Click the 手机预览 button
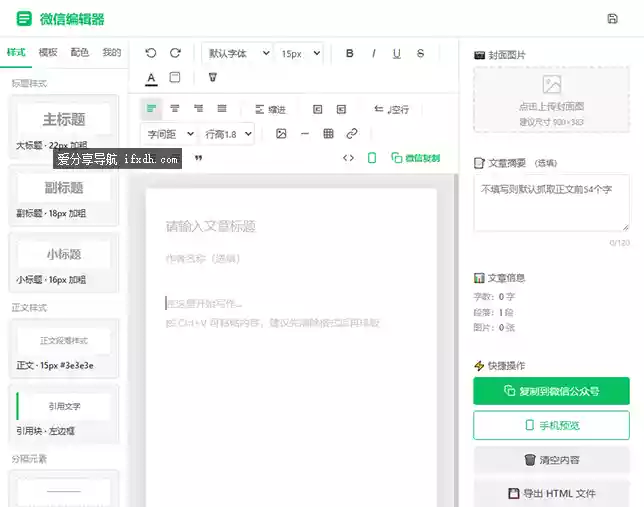This screenshot has width=644, height=507. 551,425
